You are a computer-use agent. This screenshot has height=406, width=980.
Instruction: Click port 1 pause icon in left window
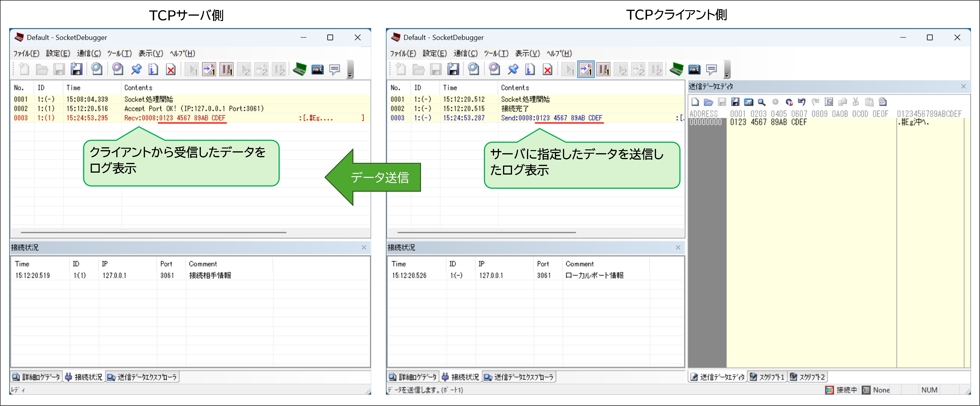[x=227, y=70]
